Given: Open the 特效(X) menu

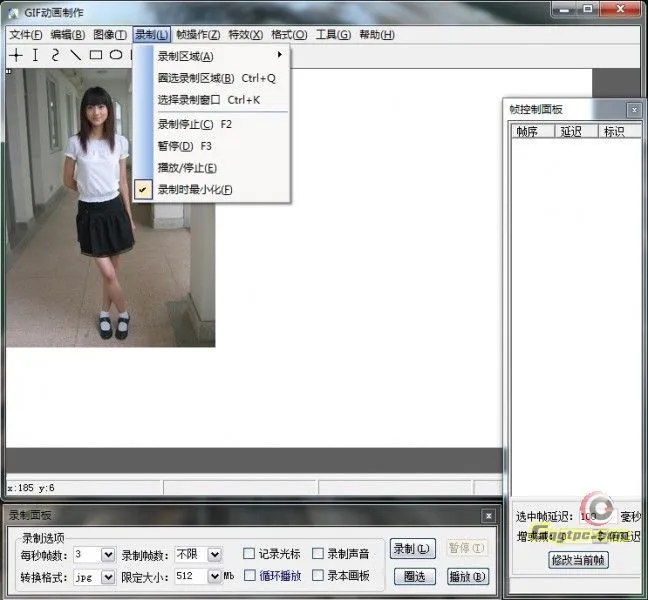Looking at the screenshot, I should [245, 35].
